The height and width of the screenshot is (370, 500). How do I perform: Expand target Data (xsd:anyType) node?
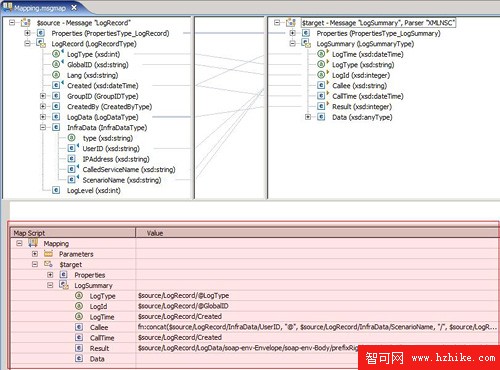[x=308, y=117]
